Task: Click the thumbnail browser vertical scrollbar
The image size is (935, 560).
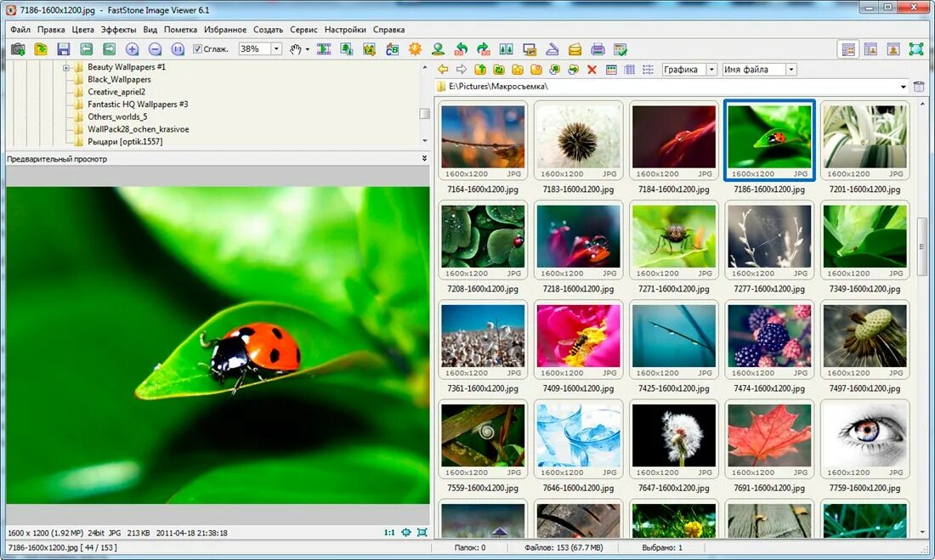Action: tap(922, 246)
